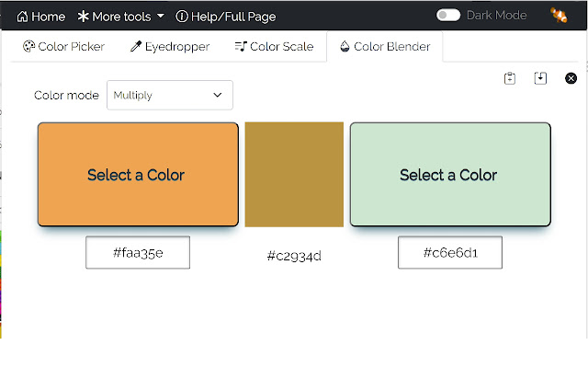
Task: Click the black circular X icon
Action: coord(571,79)
